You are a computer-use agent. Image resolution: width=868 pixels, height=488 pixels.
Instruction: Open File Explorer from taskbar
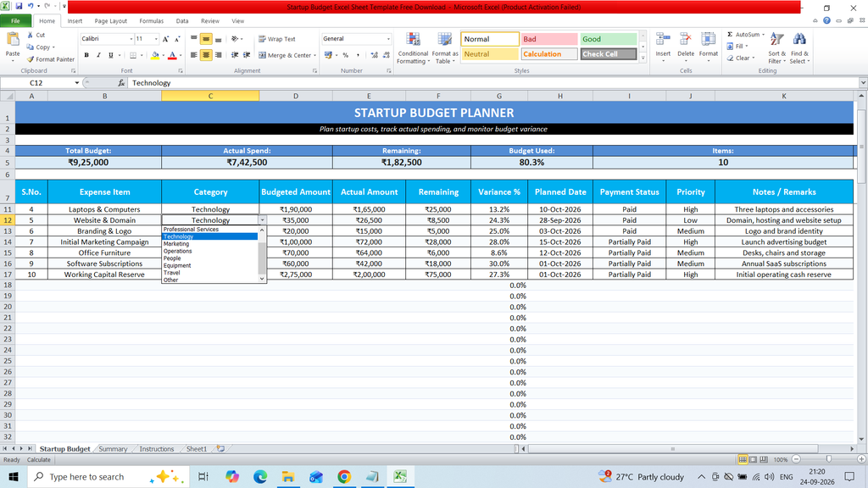point(288,476)
